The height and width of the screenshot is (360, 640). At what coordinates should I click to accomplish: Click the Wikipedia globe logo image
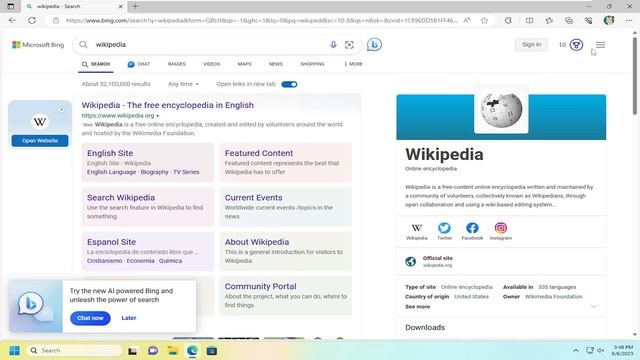(501, 109)
